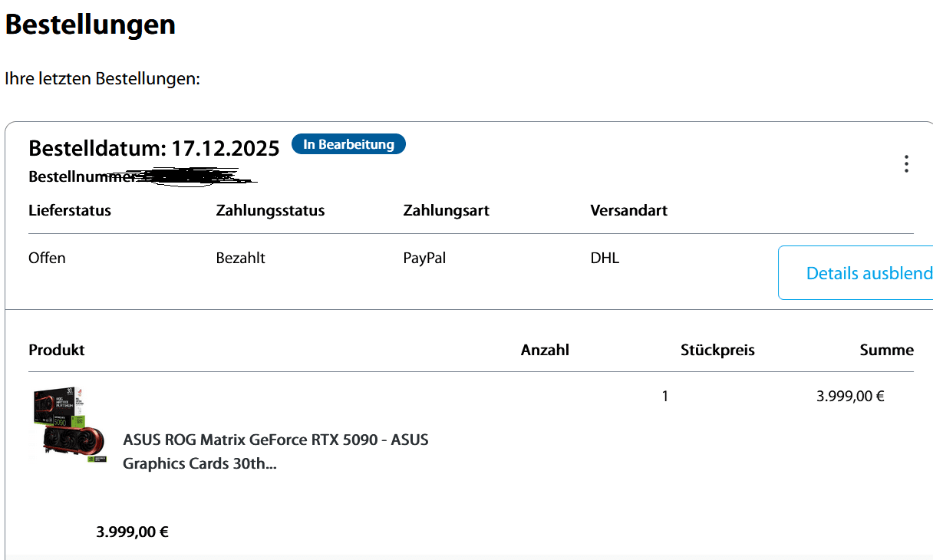Click the Summe table header
Viewport: 933px width, 560px height.
pyautogui.click(x=886, y=350)
